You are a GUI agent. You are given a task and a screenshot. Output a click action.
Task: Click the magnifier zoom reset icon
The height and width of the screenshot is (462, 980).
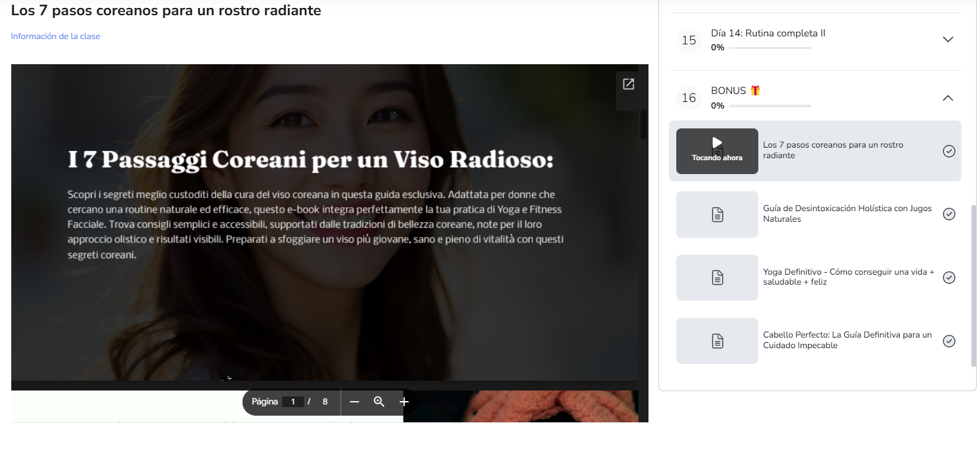pos(379,402)
